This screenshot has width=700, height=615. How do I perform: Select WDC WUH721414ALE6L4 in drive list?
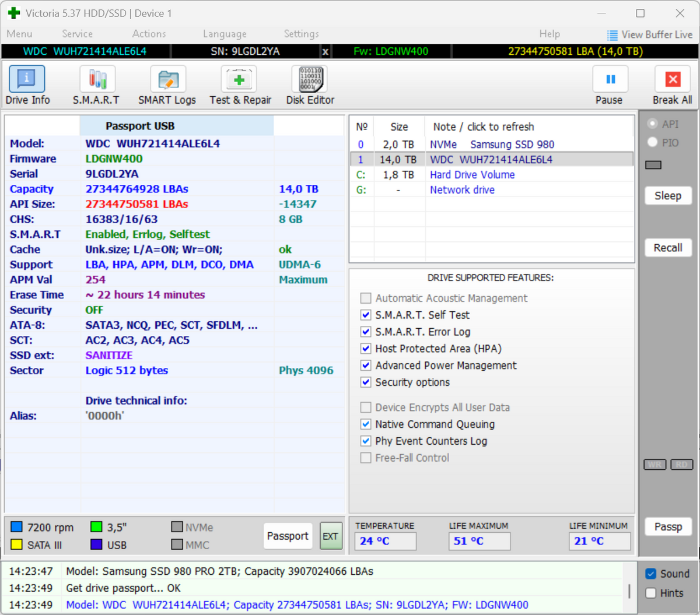(492, 160)
